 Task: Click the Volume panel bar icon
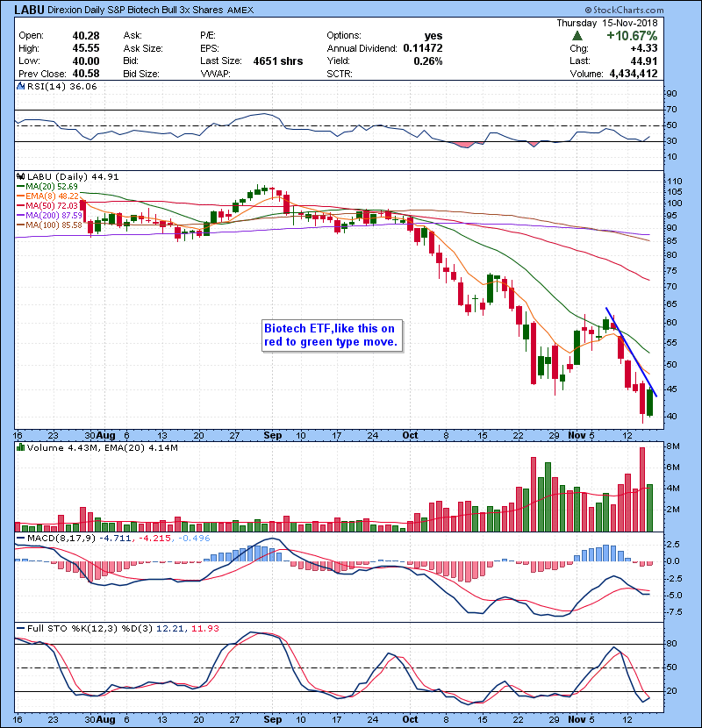click(20, 447)
